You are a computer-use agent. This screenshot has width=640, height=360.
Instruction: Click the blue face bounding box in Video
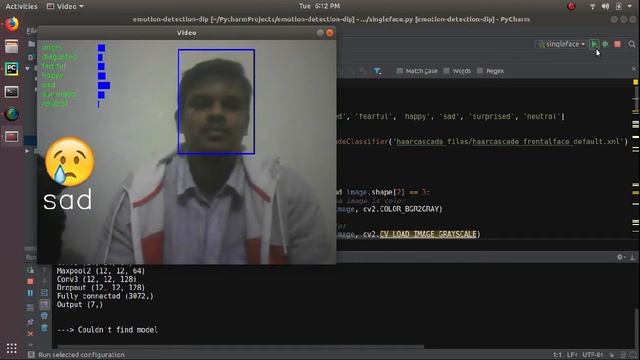(216, 102)
